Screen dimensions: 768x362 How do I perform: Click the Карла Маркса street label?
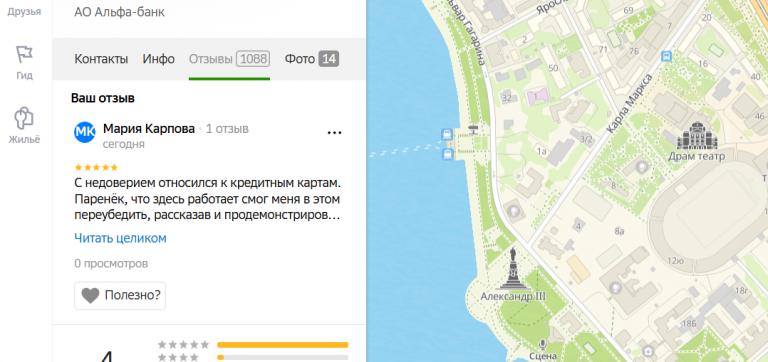629,103
